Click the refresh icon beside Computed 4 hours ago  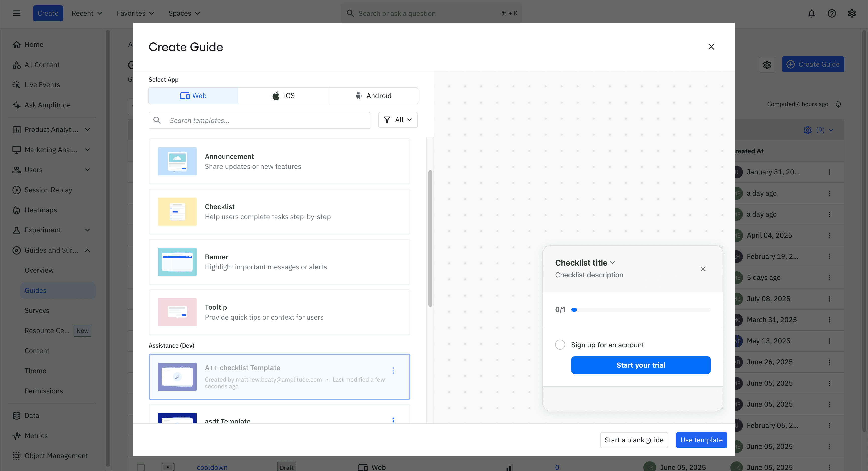pos(838,104)
